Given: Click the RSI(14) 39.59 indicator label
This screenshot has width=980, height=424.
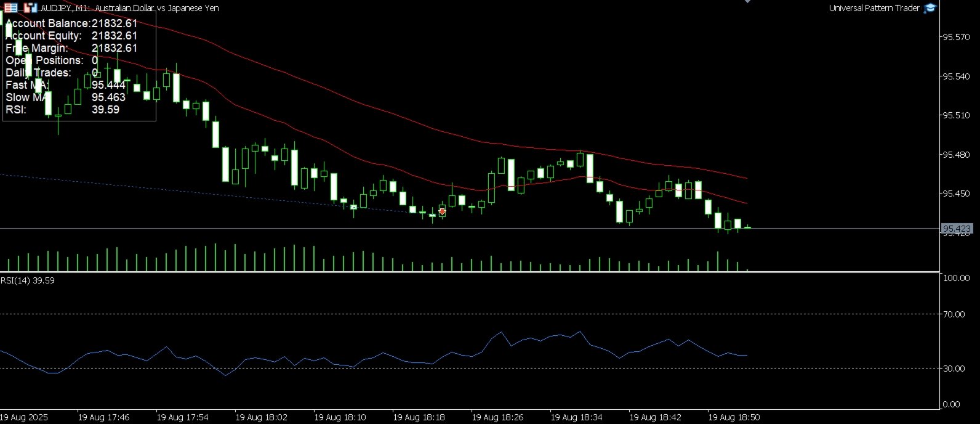Looking at the screenshot, I should (x=28, y=280).
